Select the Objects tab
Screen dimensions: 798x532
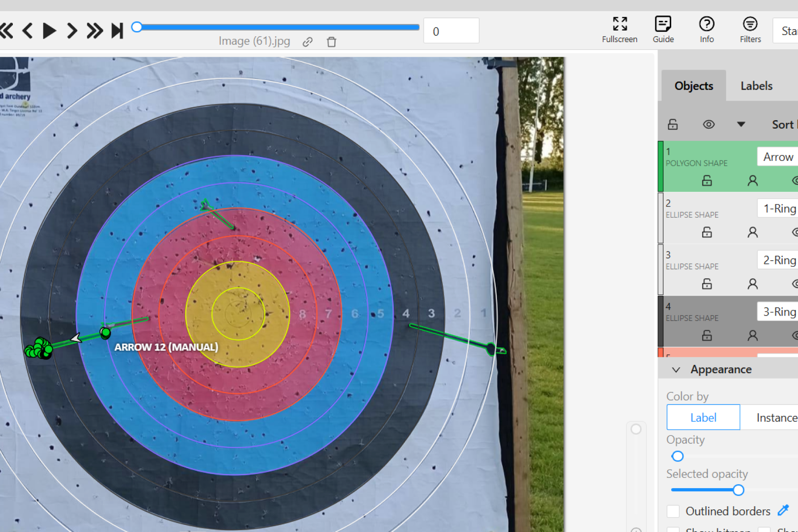pos(693,86)
